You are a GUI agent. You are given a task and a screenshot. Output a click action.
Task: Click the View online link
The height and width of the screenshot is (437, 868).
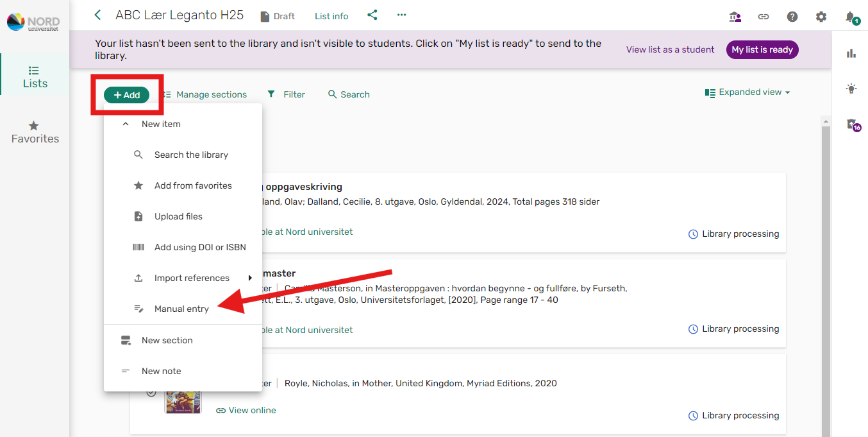(246, 410)
